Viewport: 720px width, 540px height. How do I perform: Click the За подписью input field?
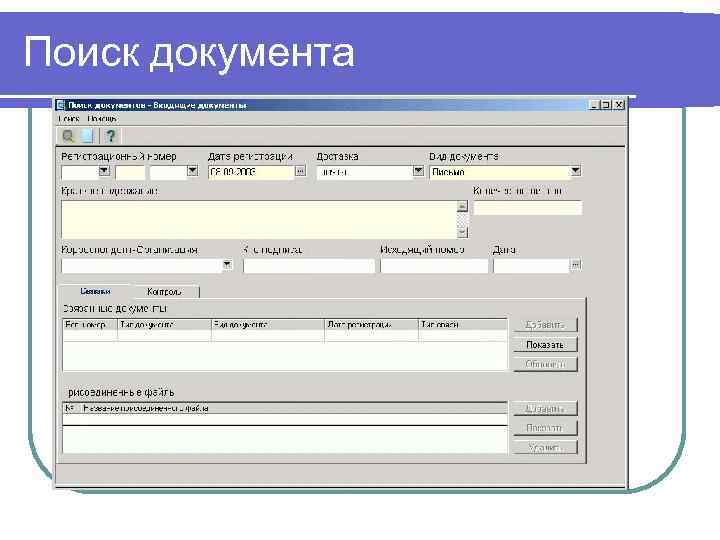point(309,266)
